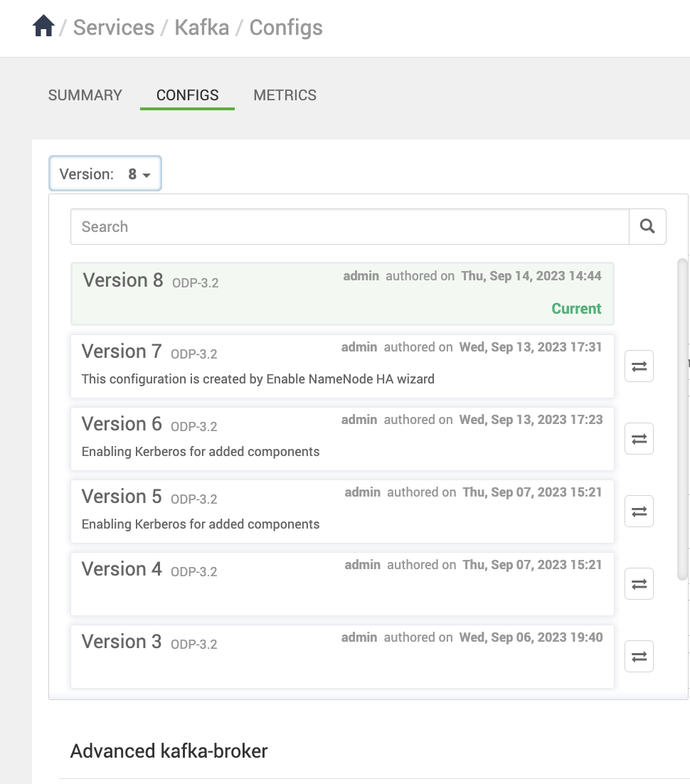
Task: Click the search magnifier icon
Action: (x=647, y=226)
